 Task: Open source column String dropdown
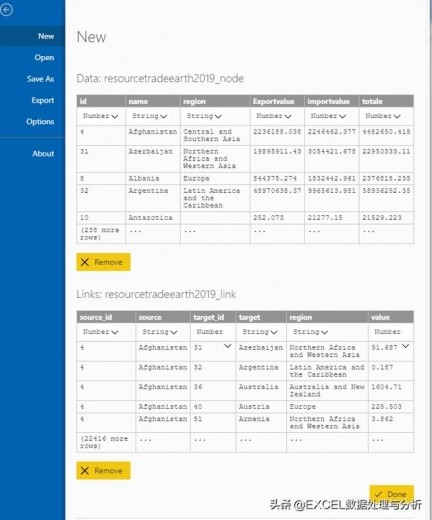tap(160, 332)
